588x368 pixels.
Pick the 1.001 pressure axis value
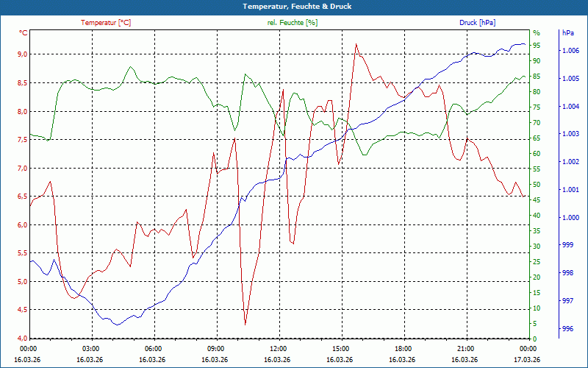click(572, 190)
